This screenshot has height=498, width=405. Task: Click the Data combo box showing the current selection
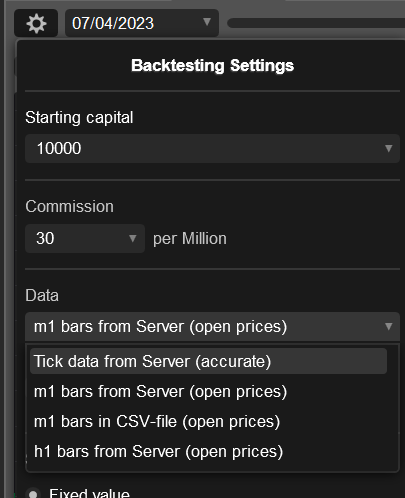[x=212, y=326]
